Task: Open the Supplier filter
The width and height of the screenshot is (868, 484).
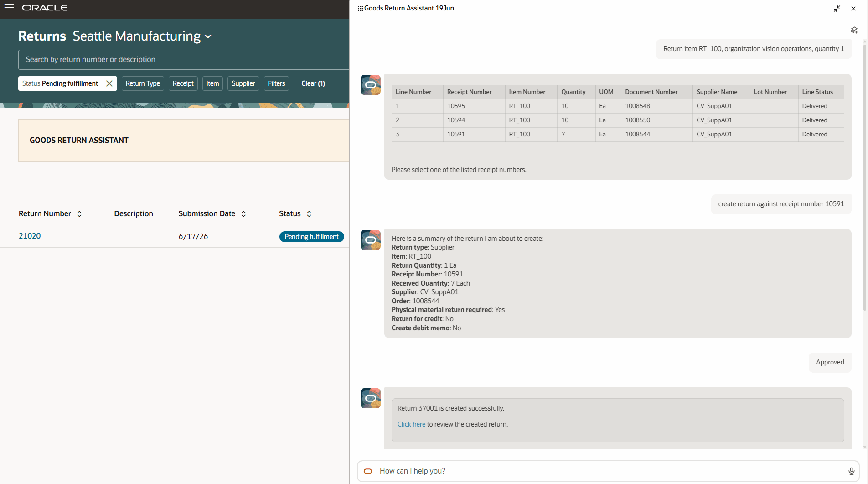Action: (243, 83)
